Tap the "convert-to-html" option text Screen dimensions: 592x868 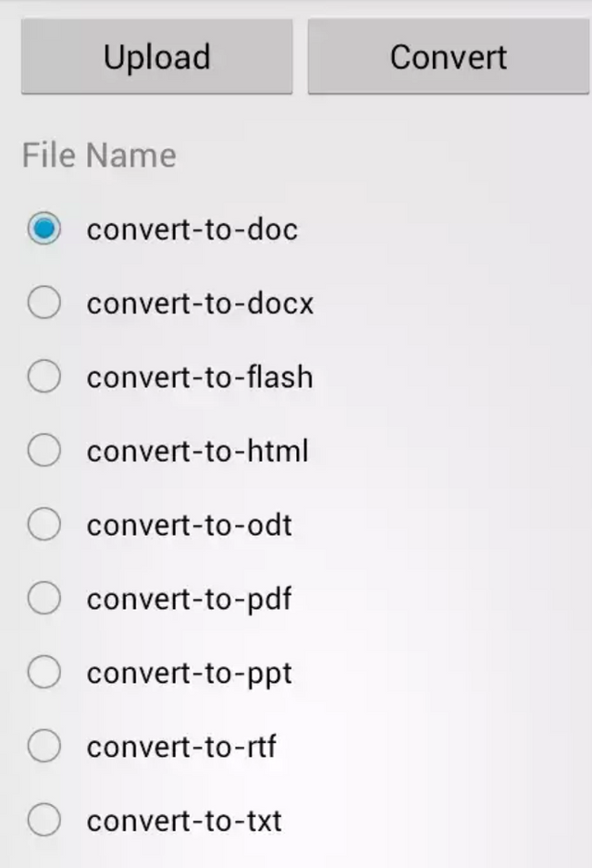pos(197,452)
